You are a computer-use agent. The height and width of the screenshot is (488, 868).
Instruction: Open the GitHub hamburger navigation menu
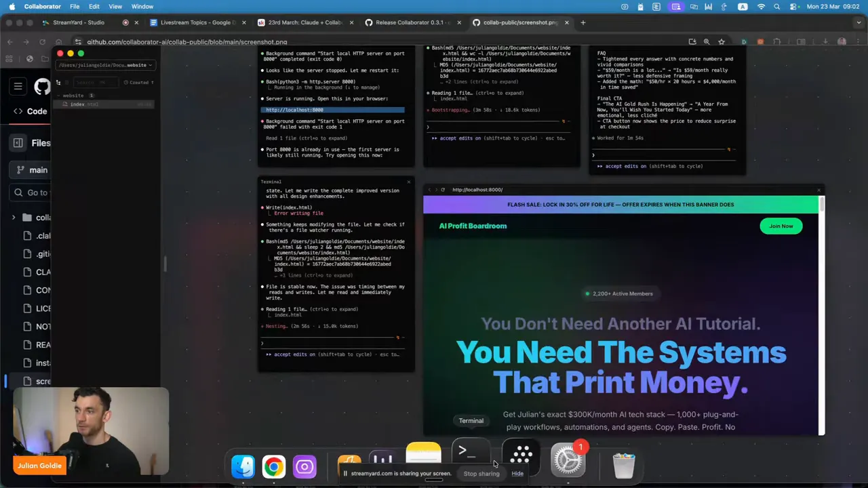click(x=18, y=87)
